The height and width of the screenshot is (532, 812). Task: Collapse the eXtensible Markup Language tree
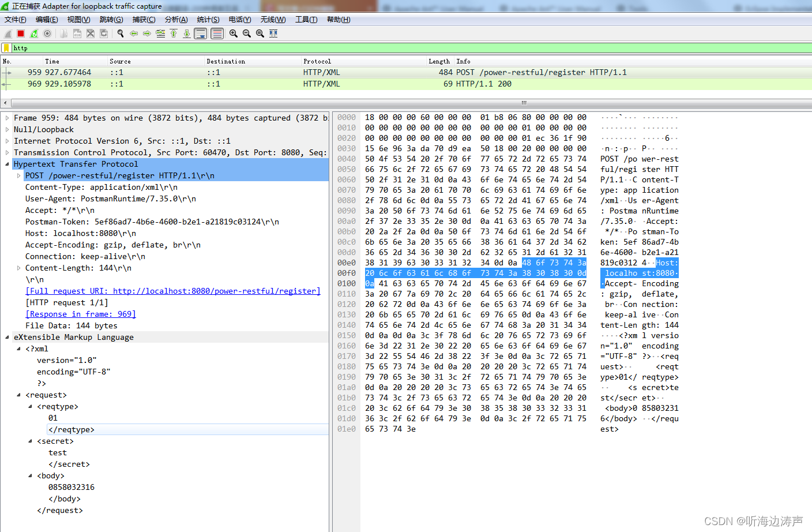[x=6, y=337]
